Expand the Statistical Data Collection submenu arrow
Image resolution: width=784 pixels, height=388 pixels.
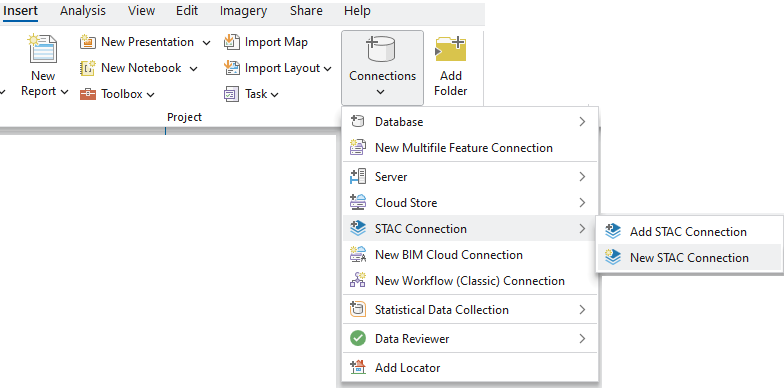click(x=582, y=310)
